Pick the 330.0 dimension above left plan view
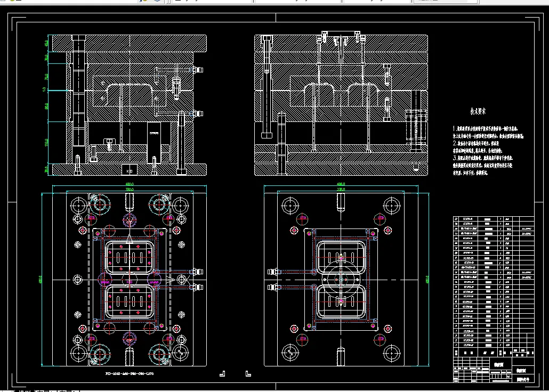The width and height of the screenshot is (549, 392). [130, 190]
